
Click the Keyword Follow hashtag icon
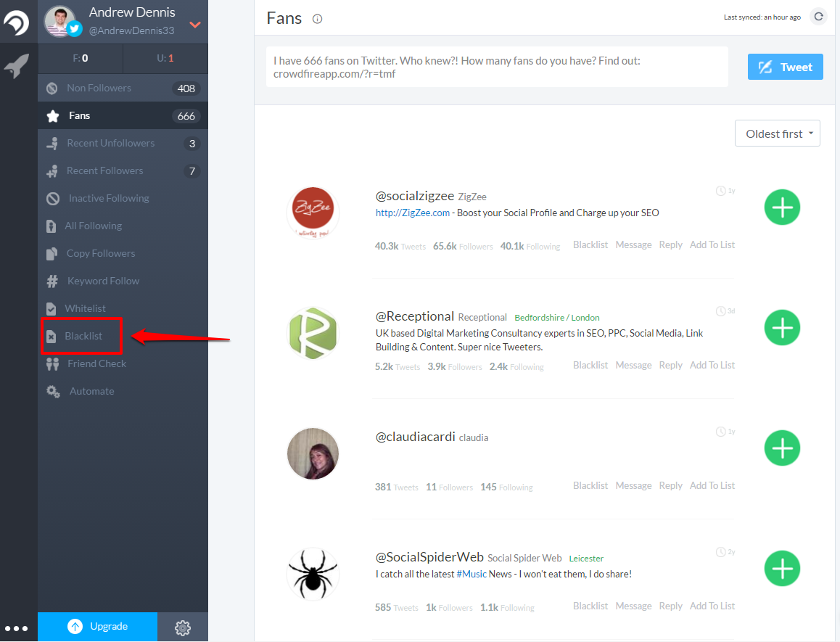point(52,281)
